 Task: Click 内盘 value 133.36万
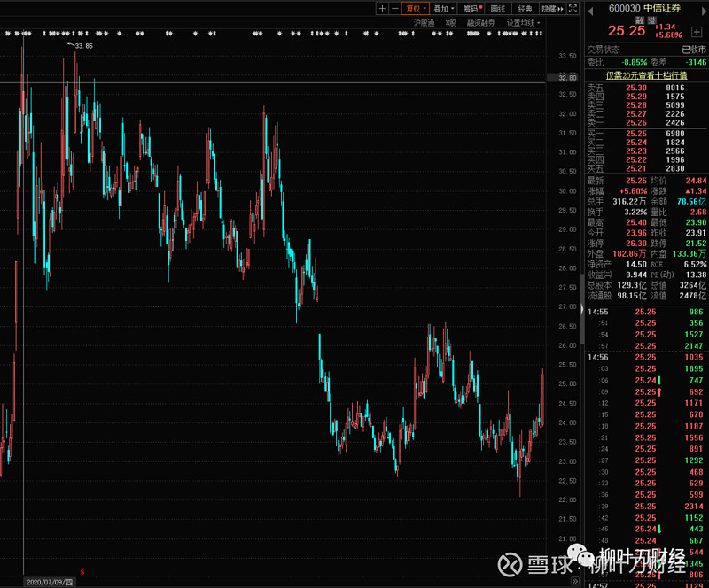pos(690,253)
